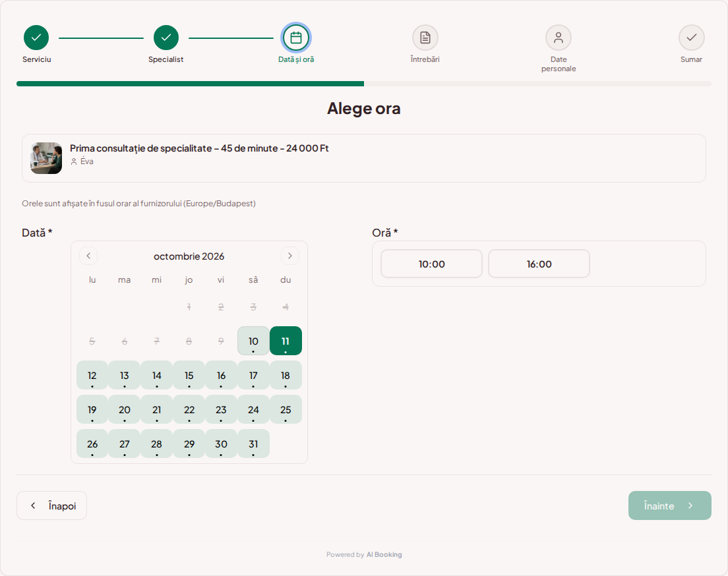
Task: Select the 16:00 time slot
Action: point(539,264)
